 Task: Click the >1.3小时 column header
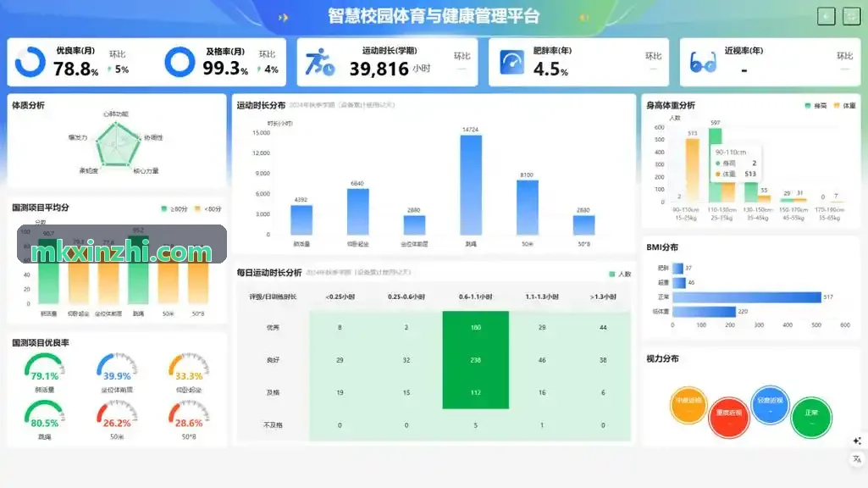tap(603, 297)
